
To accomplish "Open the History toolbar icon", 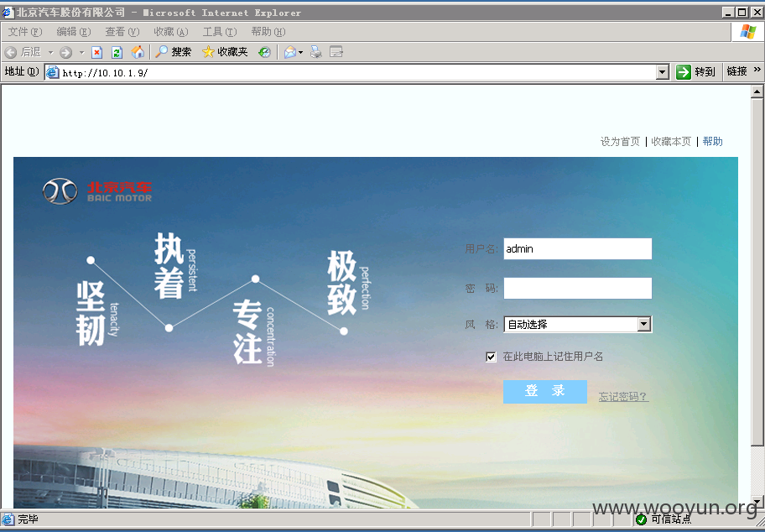I will (x=264, y=52).
